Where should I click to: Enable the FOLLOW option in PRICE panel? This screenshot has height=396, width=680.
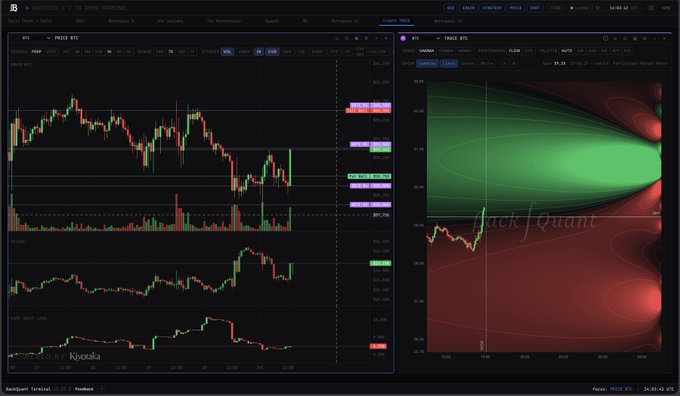pos(377,52)
